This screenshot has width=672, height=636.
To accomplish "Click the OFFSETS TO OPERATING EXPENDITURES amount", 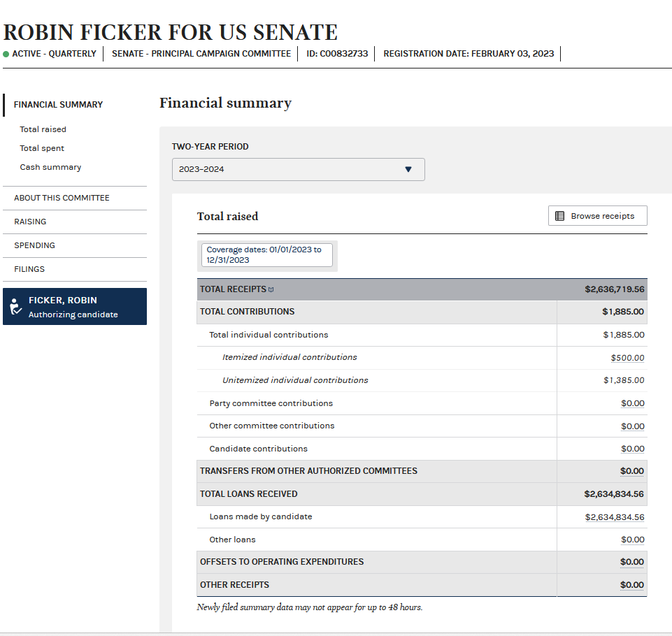I will tap(632, 561).
